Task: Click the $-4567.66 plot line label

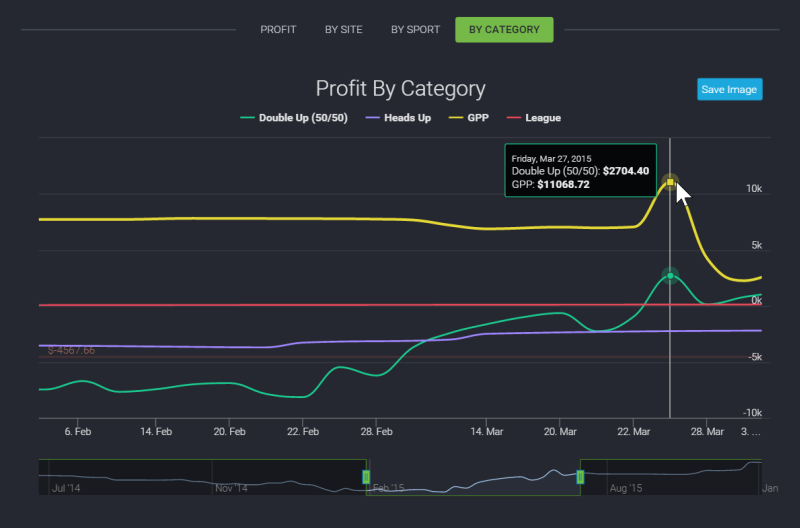Action: tap(71, 350)
